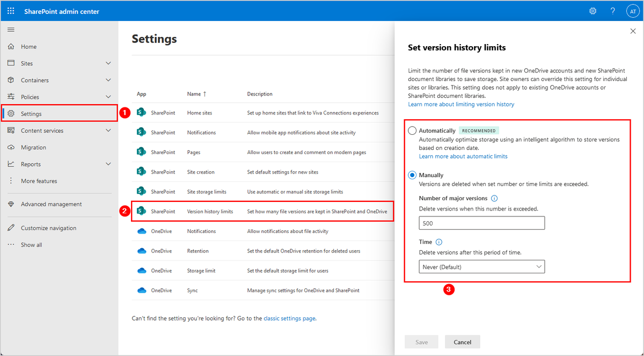Click the Cancel button
Viewport: 644px width, 356px height.
coord(463,342)
